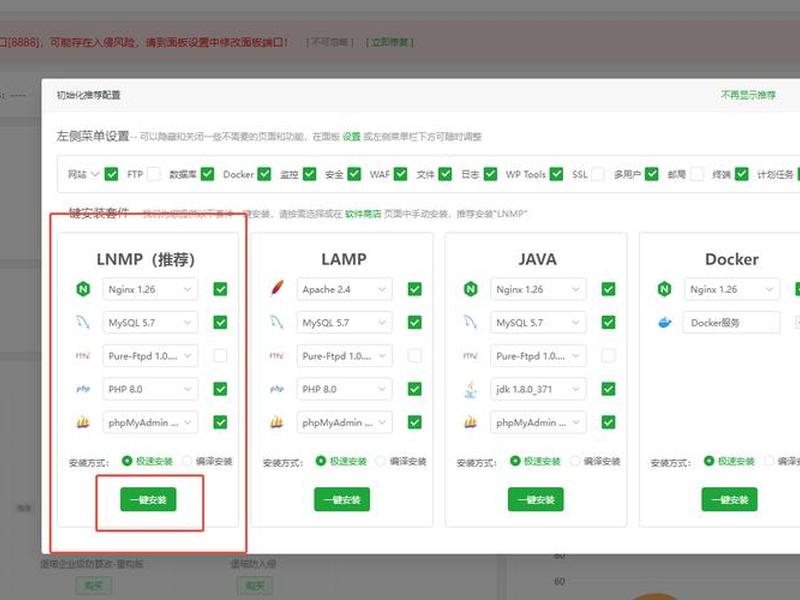
Task: Uncheck phpMyAdmin in LNMP card
Action: point(220,422)
